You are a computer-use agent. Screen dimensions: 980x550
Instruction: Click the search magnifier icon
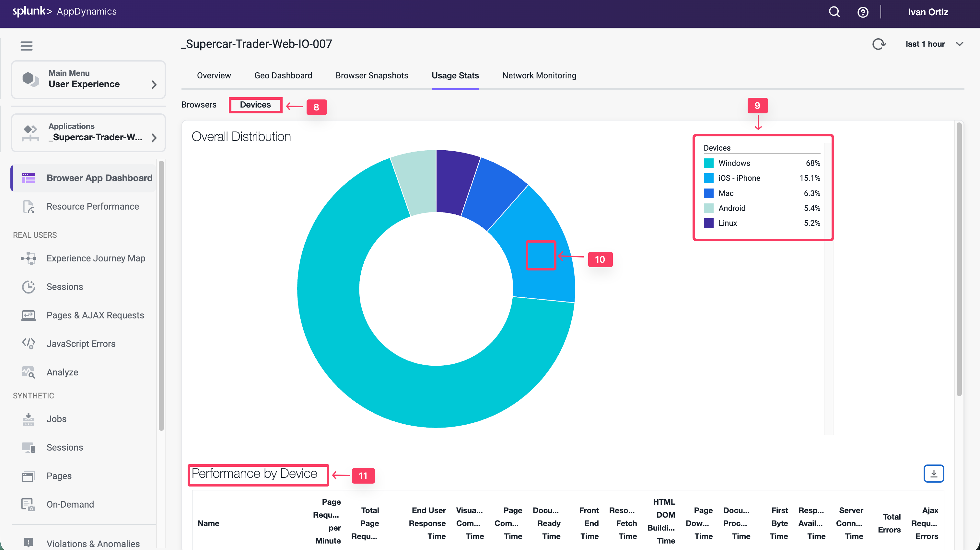[x=834, y=12]
